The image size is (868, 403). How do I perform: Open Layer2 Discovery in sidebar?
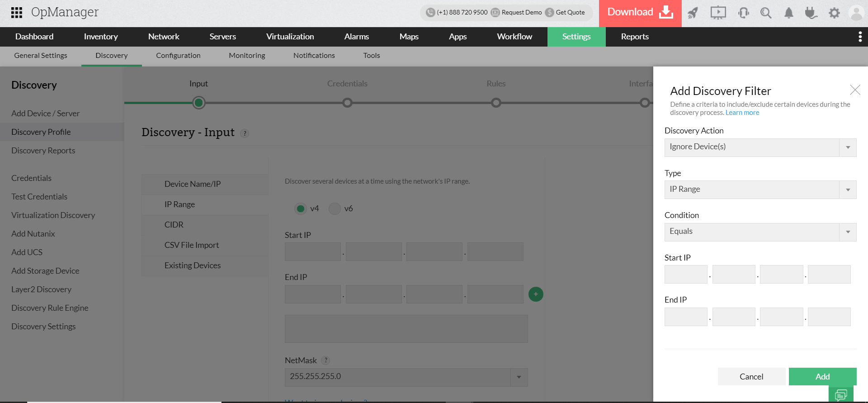41,289
